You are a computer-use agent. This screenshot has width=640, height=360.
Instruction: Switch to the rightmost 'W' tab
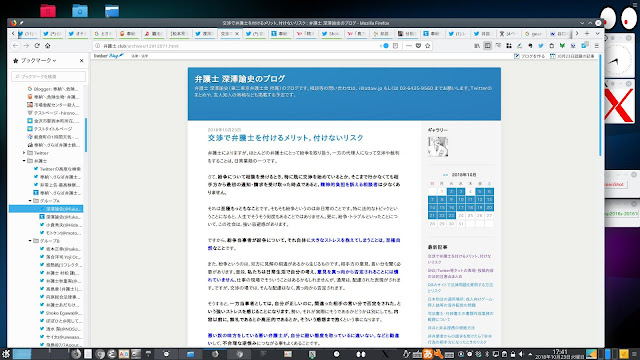click(x=559, y=34)
